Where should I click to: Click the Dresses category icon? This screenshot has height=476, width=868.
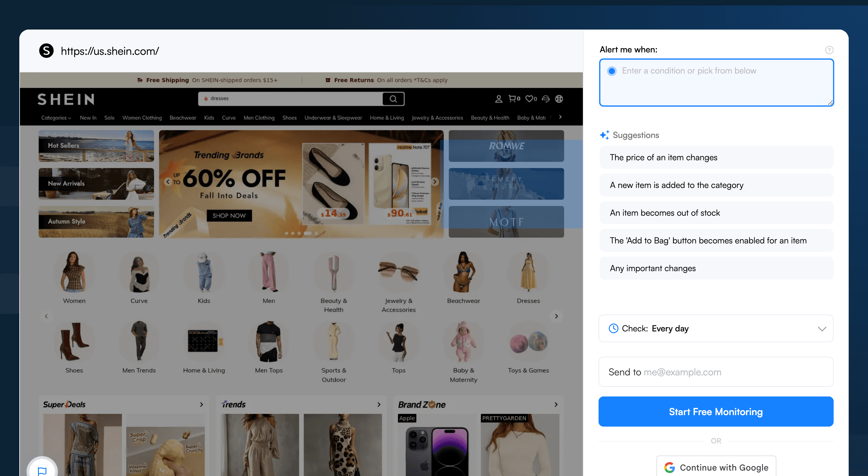pyautogui.click(x=528, y=272)
